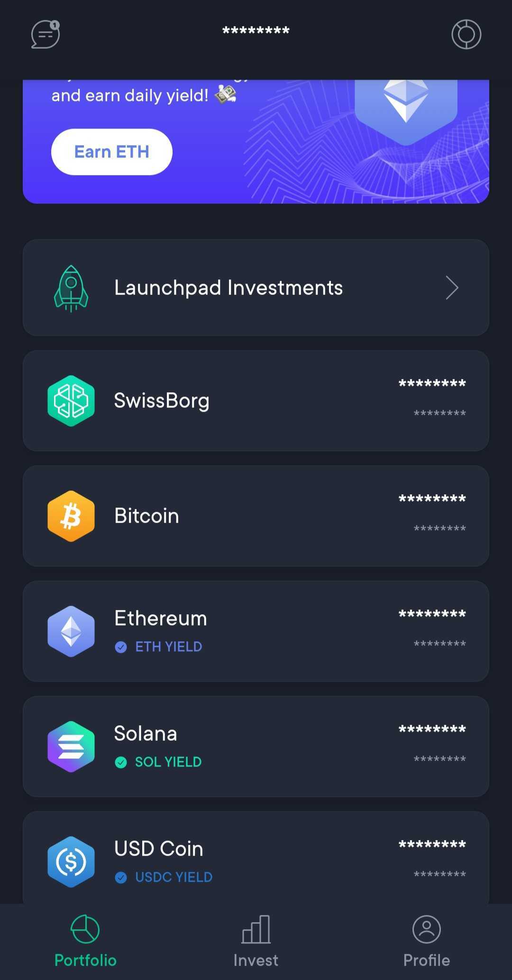512x980 pixels.
Task: Expand Launchpad Investments with the chevron arrow
Action: tap(452, 288)
